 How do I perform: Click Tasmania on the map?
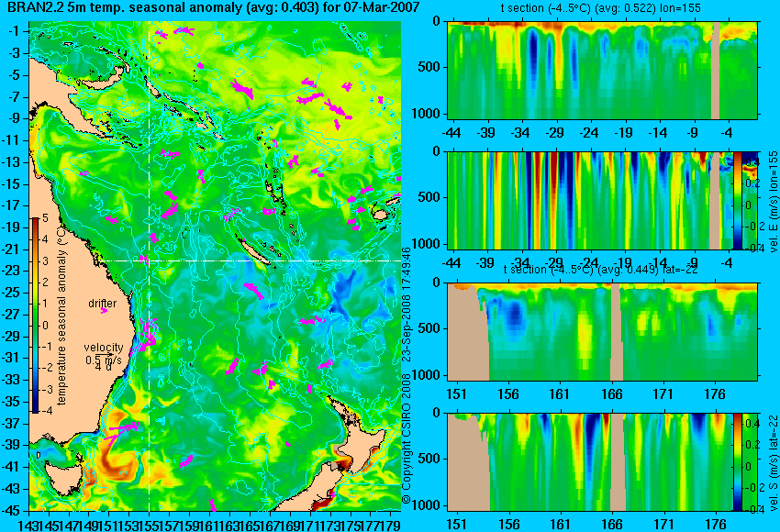(63, 478)
